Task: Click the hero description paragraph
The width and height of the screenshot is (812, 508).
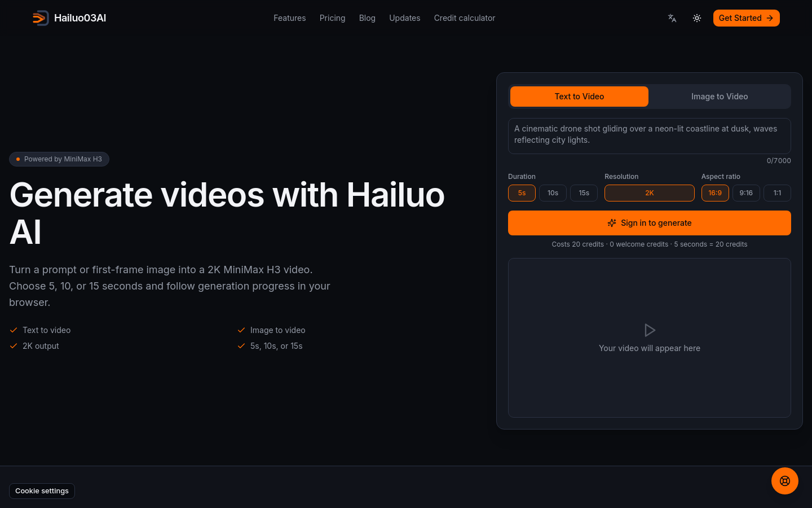Action: coord(170,286)
